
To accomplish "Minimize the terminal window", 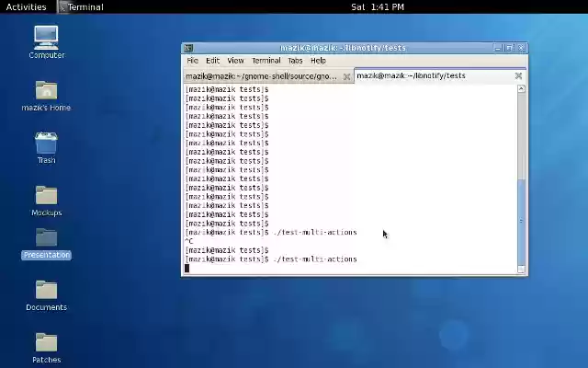I will [x=498, y=48].
